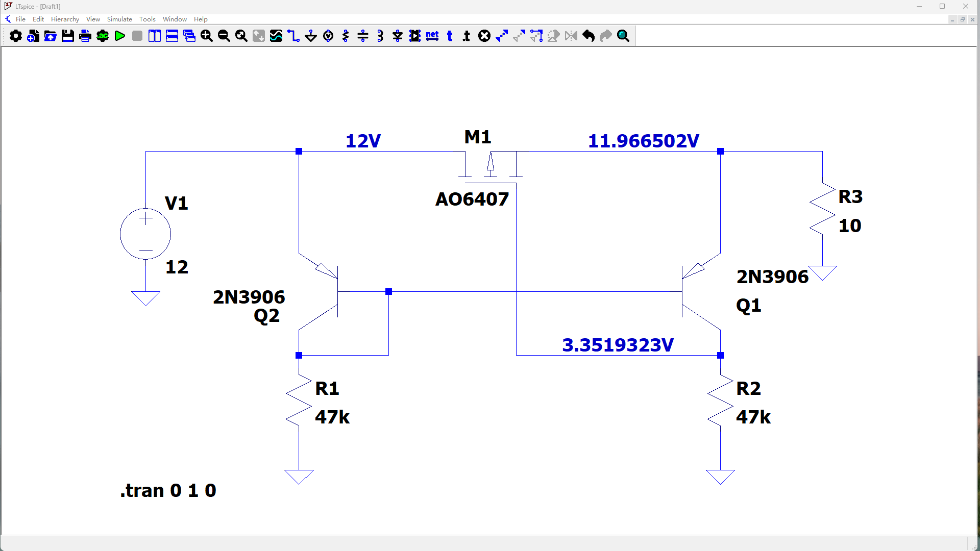This screenshot has height=551, width=980.
Task: Click the .tran 0 1 0 directive
Action: (x=168, y=490)
